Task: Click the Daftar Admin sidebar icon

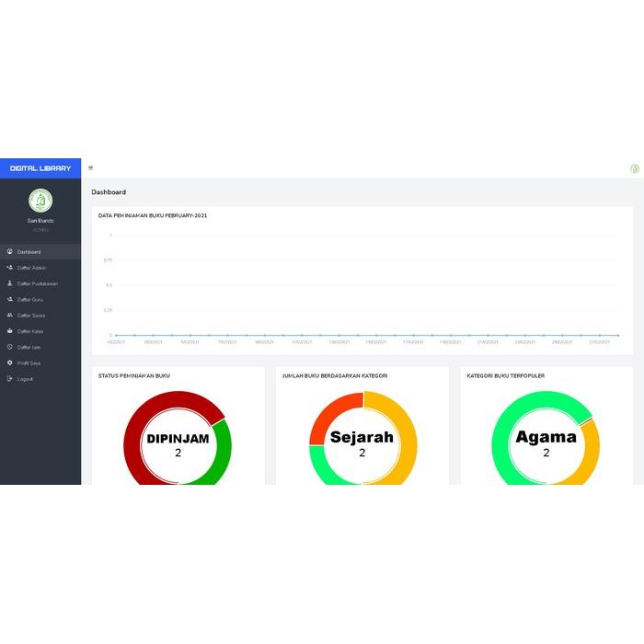Action: (x=9, y=268)
